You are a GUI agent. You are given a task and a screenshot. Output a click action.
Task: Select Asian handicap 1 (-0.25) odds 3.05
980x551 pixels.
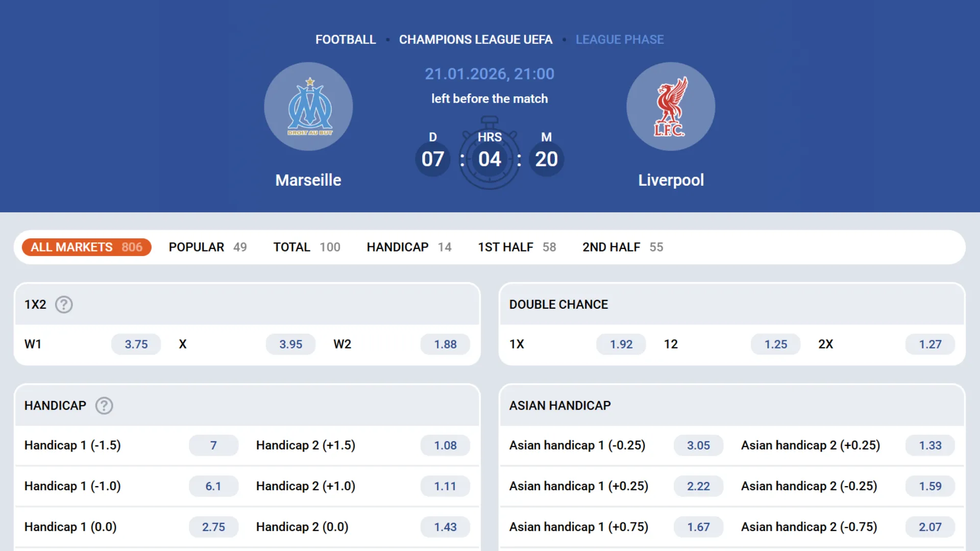coord(698,445)
